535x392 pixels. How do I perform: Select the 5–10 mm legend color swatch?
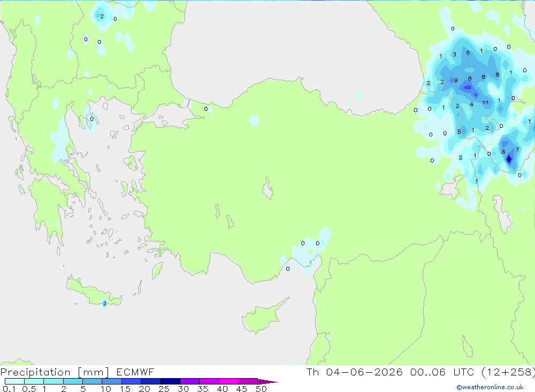(92, 381)
